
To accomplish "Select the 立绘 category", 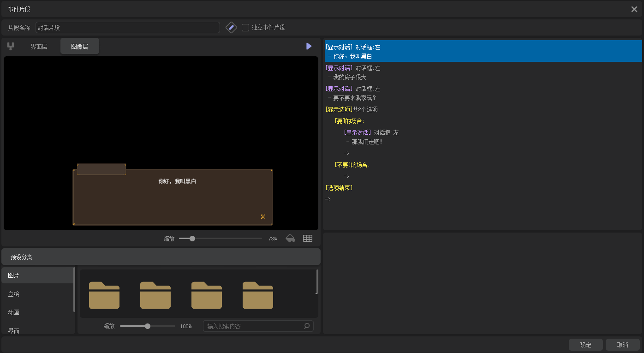I will pyautogui.click(x=37, y=294).
